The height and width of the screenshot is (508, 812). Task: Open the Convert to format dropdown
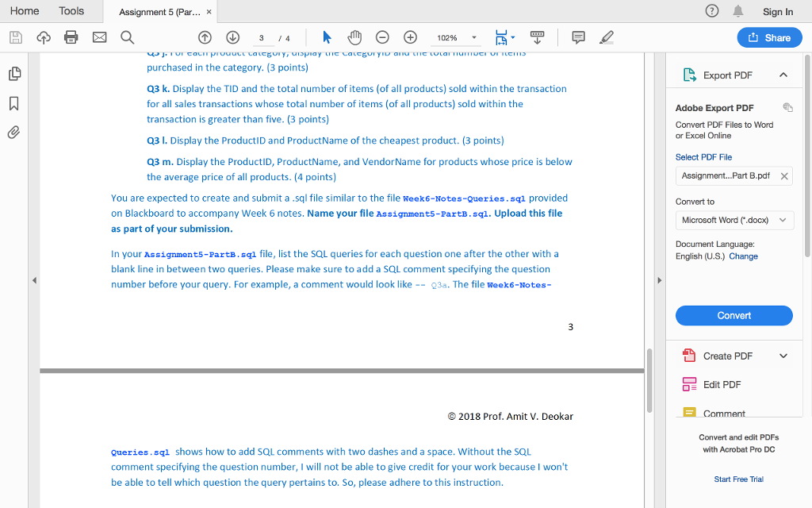coord(733,220)
